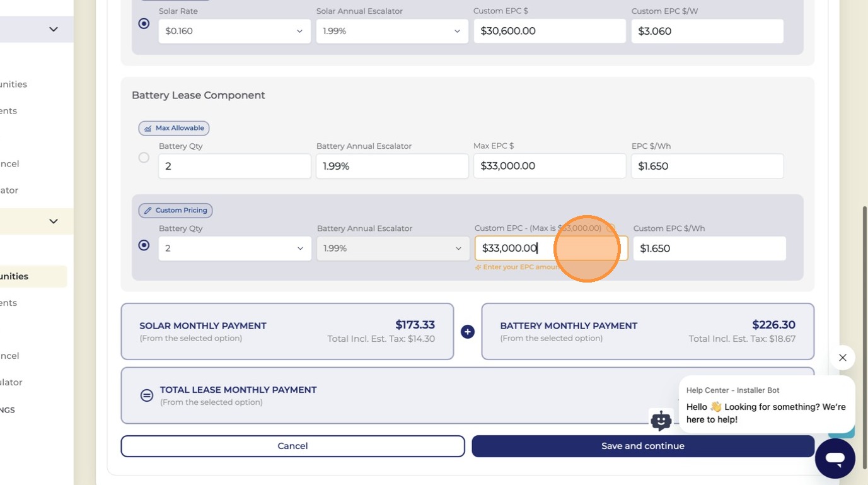This screenshot has height=485, width=868.
Task: Open the chat launcher bubble icon
Action: (835, 459)
